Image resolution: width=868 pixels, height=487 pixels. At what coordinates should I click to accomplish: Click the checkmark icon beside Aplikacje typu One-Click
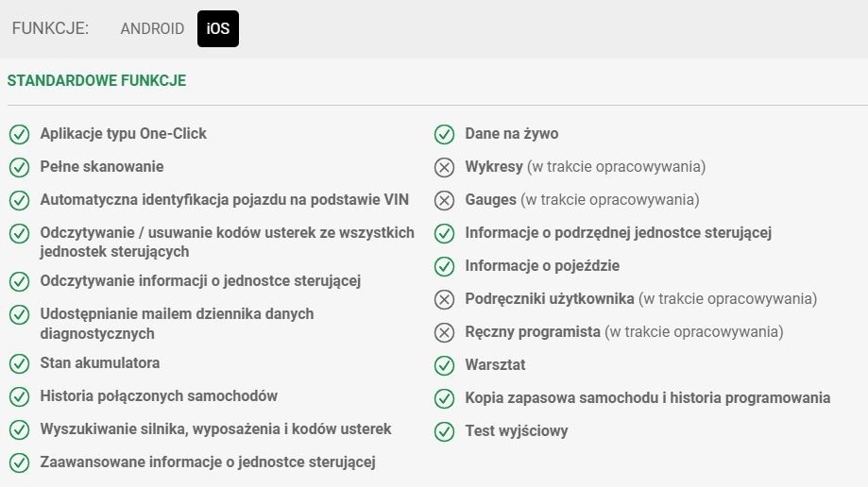tap(19, 134)
